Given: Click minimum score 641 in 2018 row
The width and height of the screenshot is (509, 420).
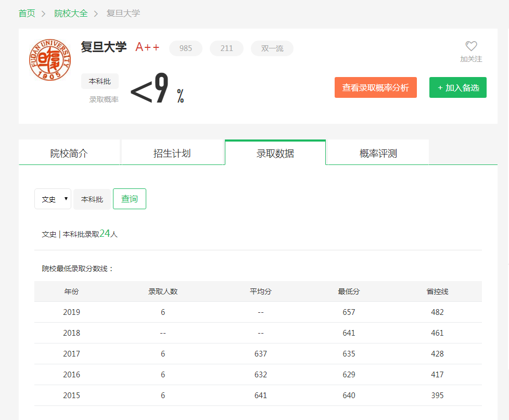Looking at the screenshot, I should click(x=349, y=333).
